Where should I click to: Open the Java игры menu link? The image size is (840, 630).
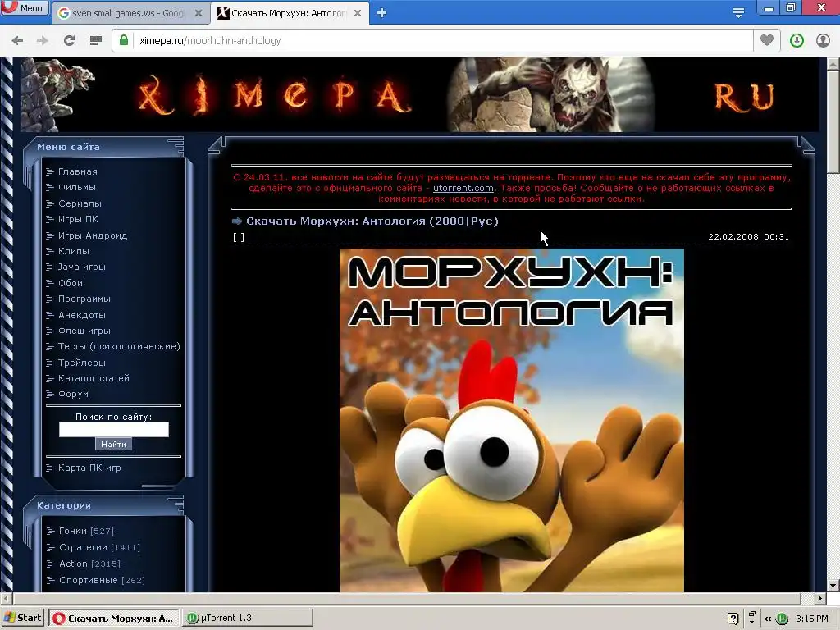click(81, 267)
